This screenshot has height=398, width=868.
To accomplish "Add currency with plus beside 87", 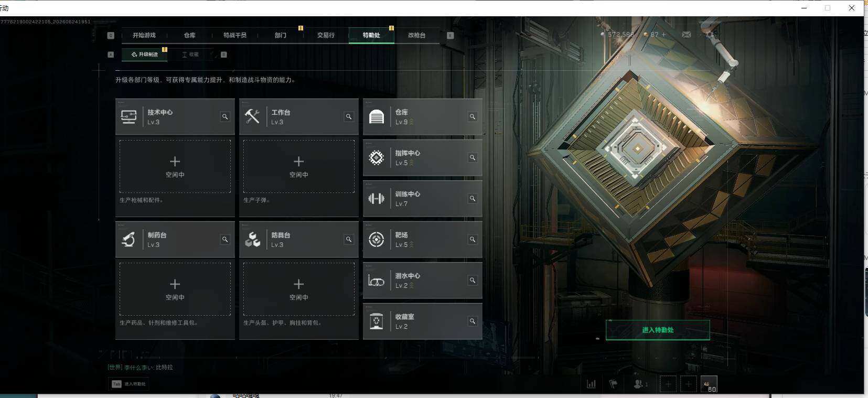I will point(663,35).
